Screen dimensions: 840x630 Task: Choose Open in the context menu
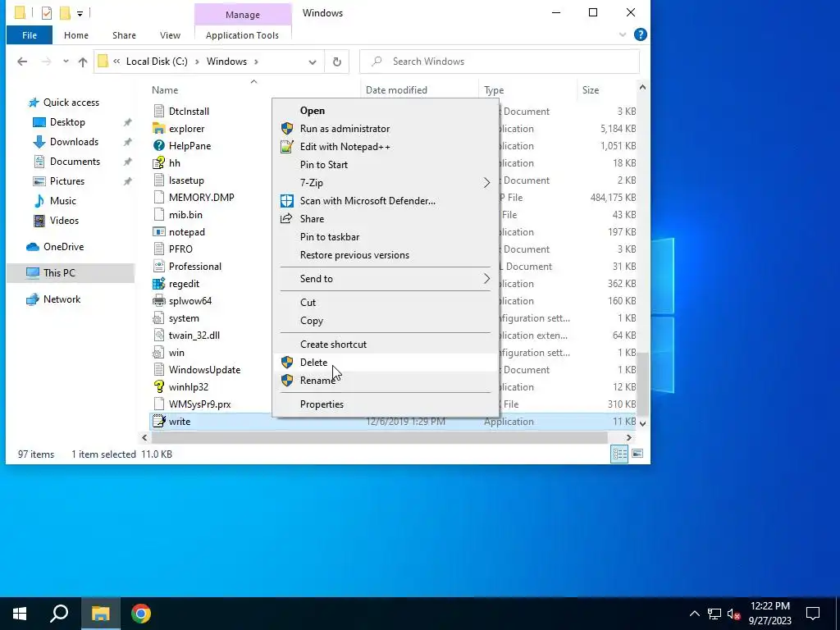[x=386, y=111]
